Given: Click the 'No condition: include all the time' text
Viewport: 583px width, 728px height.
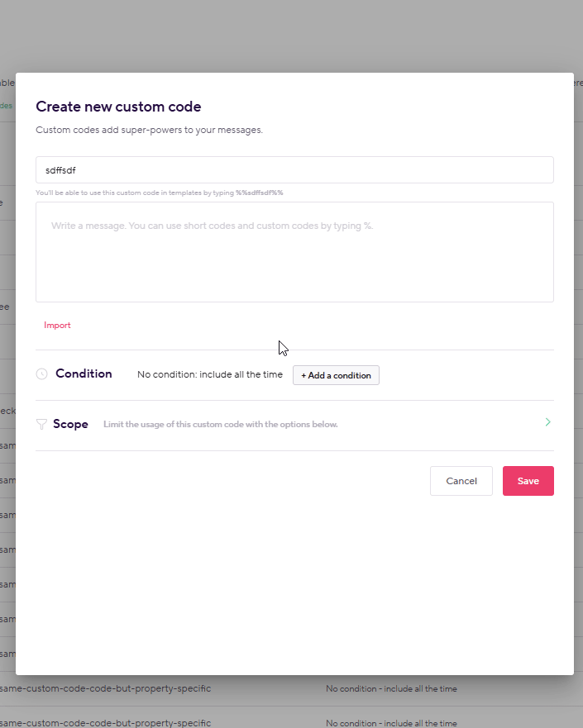Looking at the screenshot, I should pos(210,374).
